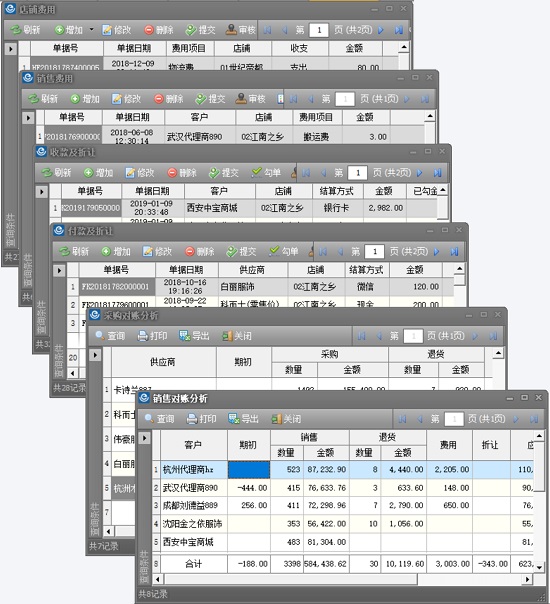This screenshot has height=604, width=550.
Task: Click 勾单 checkmark icon in 收款及折让 toolbar
Action: pos(257,173)
